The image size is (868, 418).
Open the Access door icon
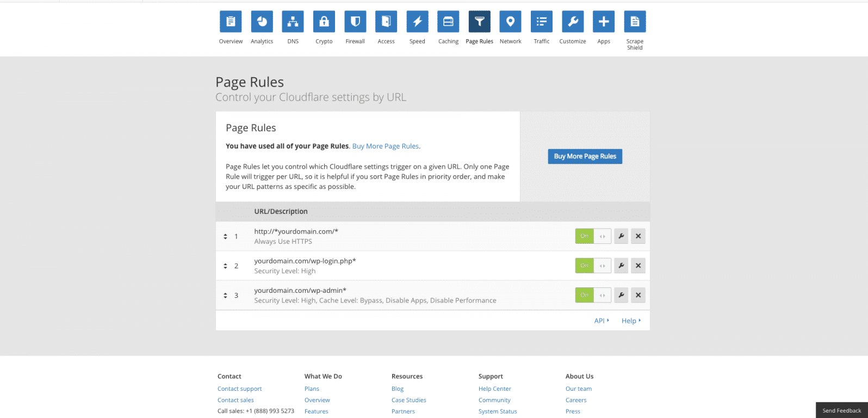click(386, 22)
